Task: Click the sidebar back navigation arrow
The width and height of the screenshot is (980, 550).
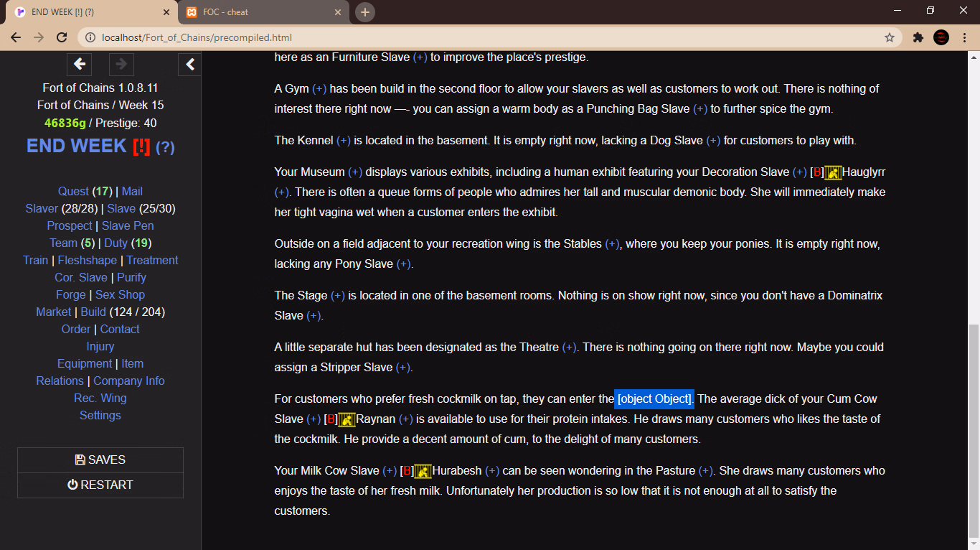Action: [79, 64]
